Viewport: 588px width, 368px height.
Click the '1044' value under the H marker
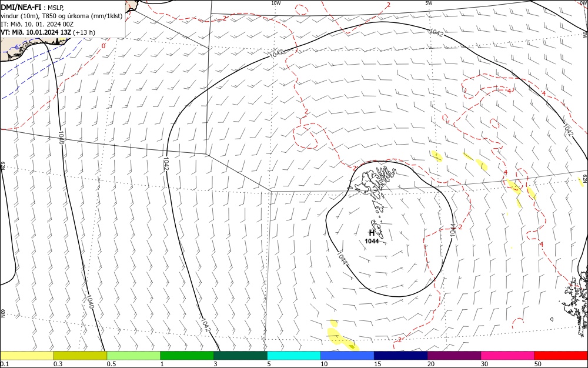[372, 241]
